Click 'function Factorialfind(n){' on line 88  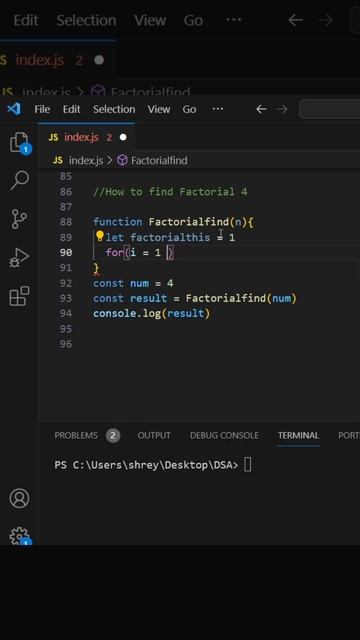point(173,222)
